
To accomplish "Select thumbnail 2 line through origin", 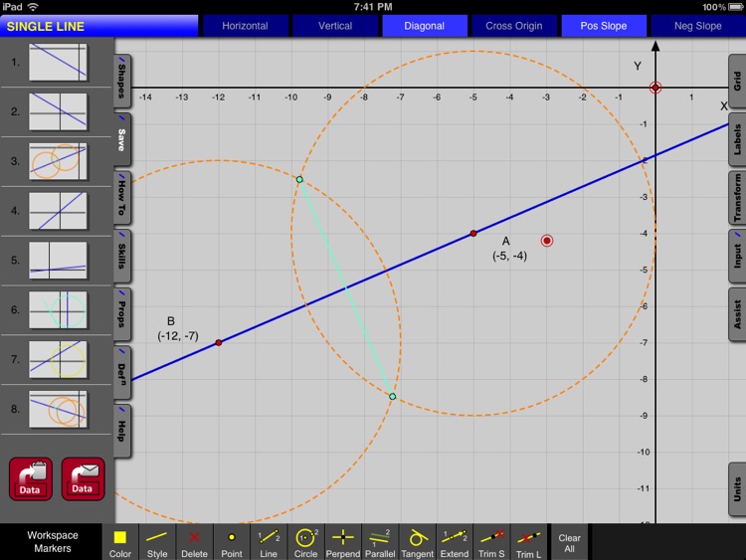I will click(x=58, y=111).
